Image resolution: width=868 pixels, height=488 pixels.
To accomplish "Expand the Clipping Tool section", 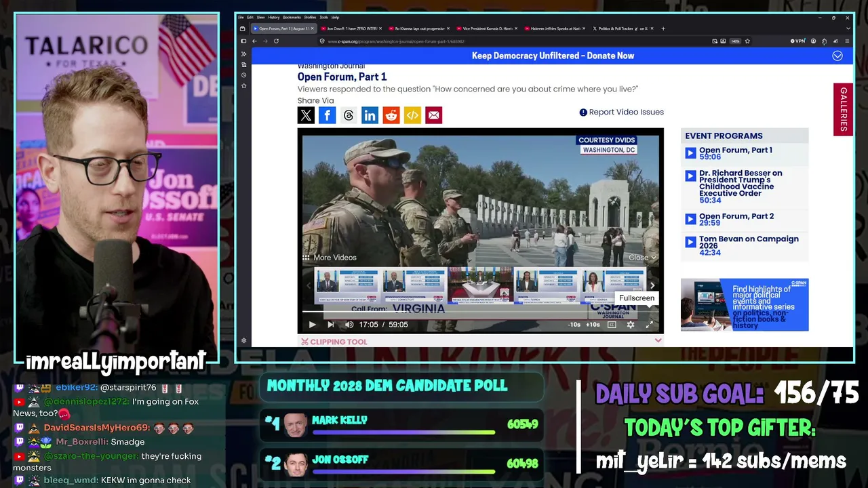I will click(x=480, y=341).
